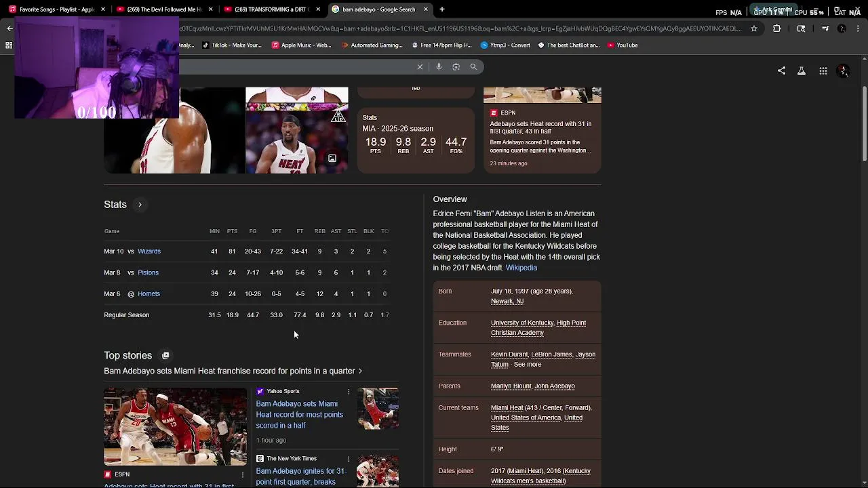Image resolution: width=868 pixels, height=488 pixels.
Task: Open Search Labs flask icon
Action: point(802,70)
